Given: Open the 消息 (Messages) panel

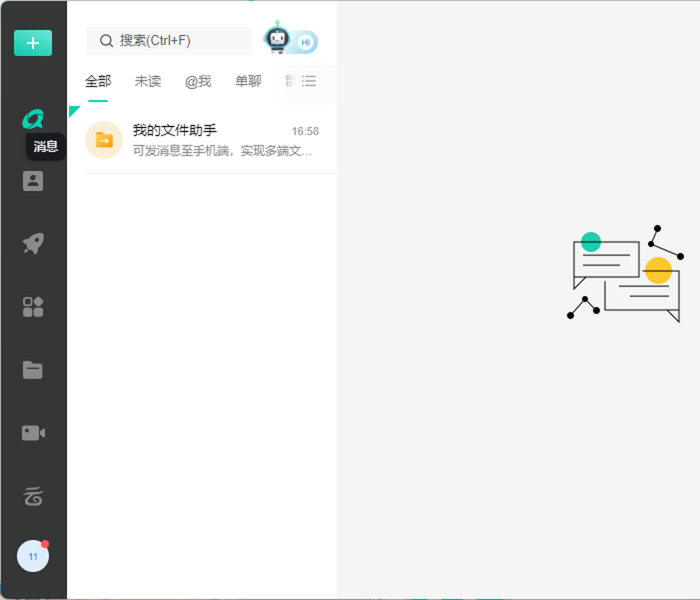Looking at the screenshot, I should [33, 118].
